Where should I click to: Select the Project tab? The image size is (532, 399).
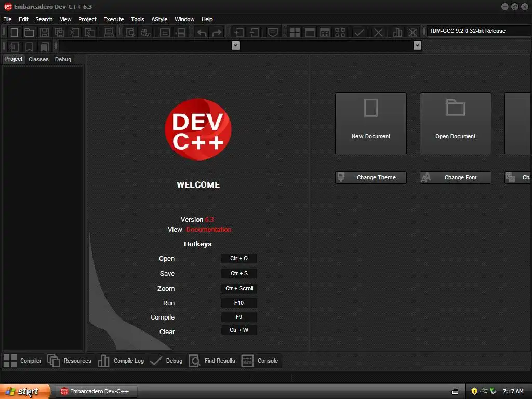[14, 59]
